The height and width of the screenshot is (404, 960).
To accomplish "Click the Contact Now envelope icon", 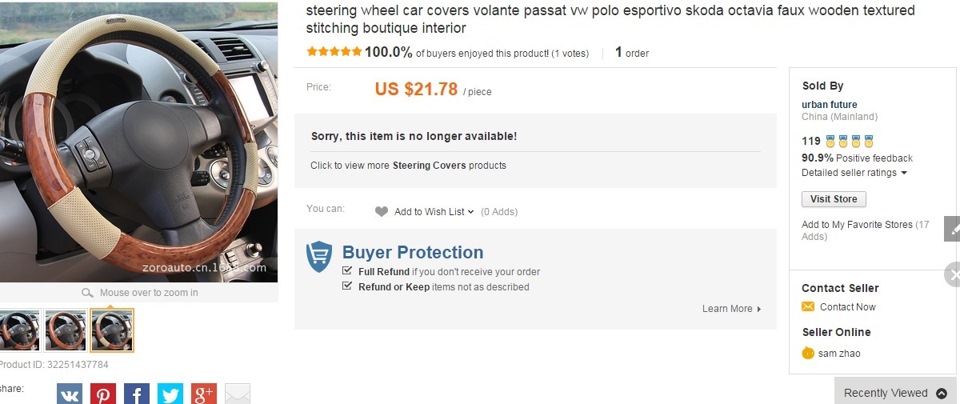I will click(x=808, y=307).
